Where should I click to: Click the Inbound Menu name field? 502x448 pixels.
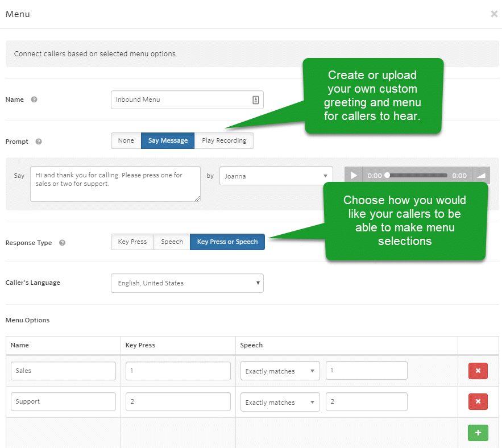(x=187, y=100)
